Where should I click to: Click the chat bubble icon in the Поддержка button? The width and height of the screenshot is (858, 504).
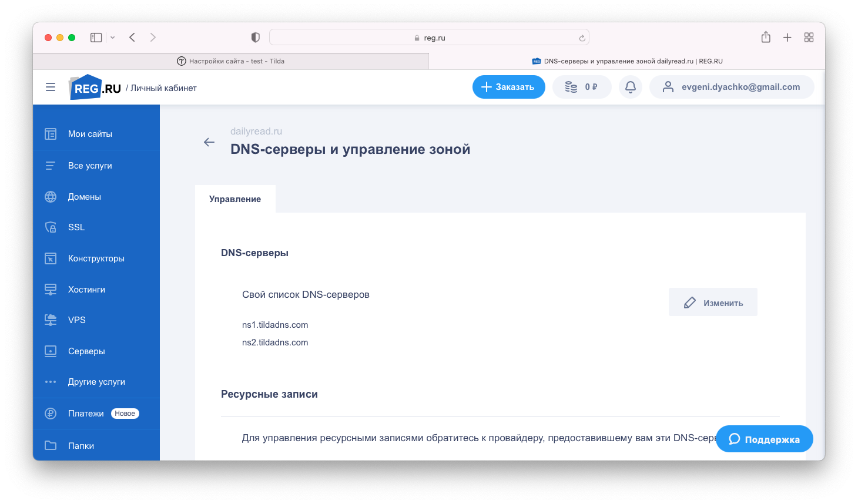click(734, 439)
